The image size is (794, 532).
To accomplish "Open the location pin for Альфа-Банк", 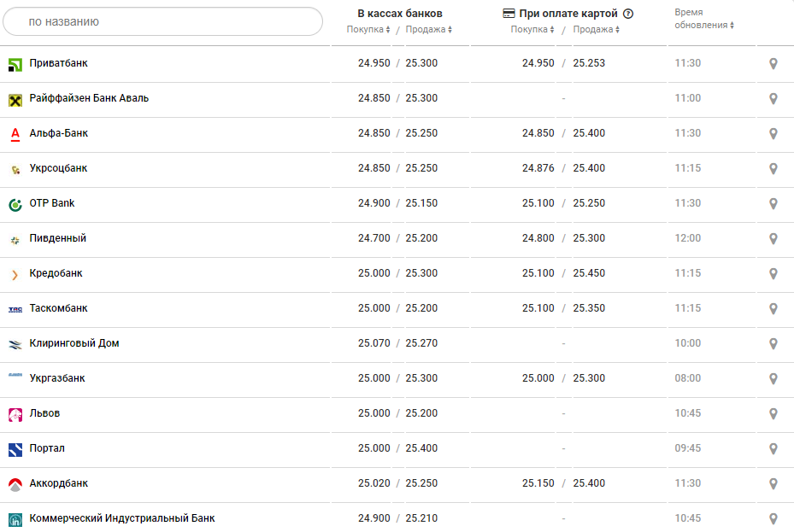I will click(x=773, y=134).
